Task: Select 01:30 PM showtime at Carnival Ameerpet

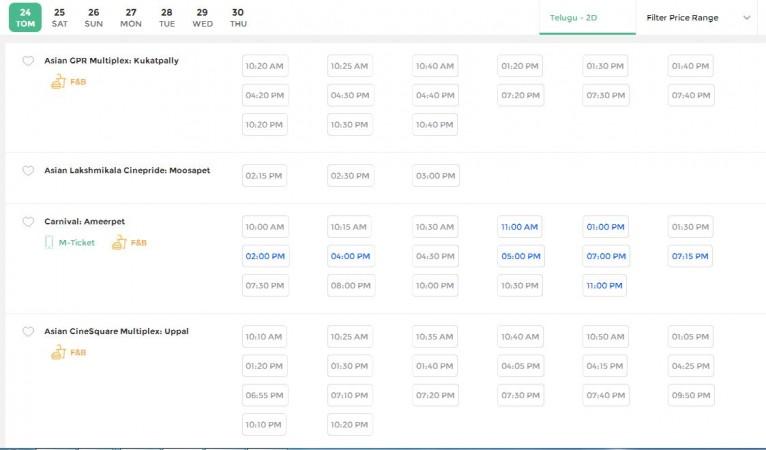Action: [x=690, y=227]
